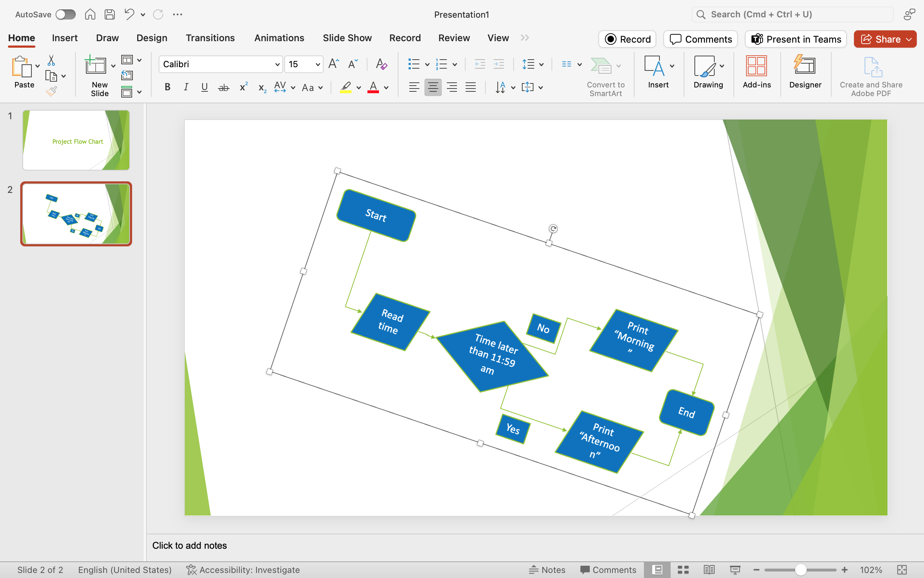Open the Transitions tab
Viewport: 924px width, 578px height.
210,38
